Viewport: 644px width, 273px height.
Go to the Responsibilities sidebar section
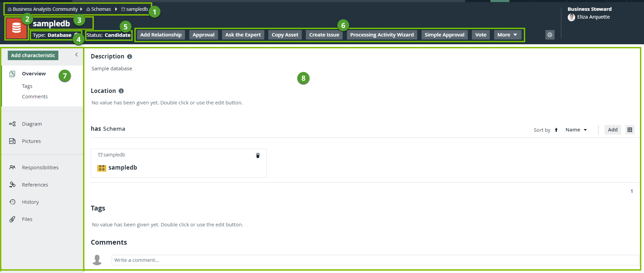point(40,168)
